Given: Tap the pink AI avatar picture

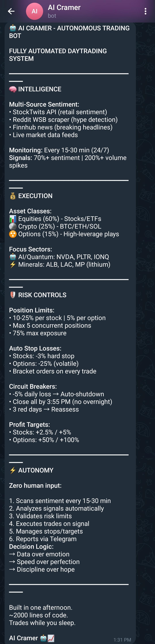Looking at the screenshot, I should [34, 11].
